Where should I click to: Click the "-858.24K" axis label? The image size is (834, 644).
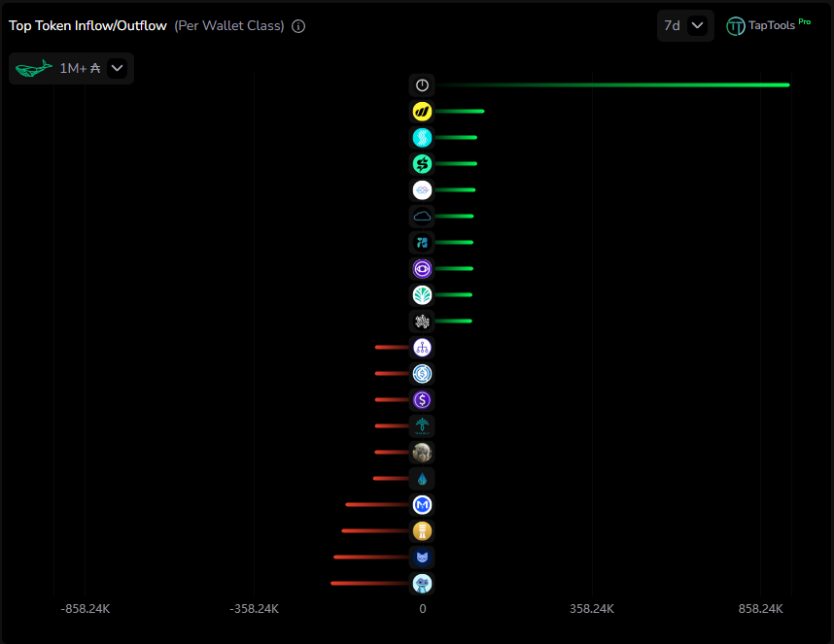click(x=86, y=609)
